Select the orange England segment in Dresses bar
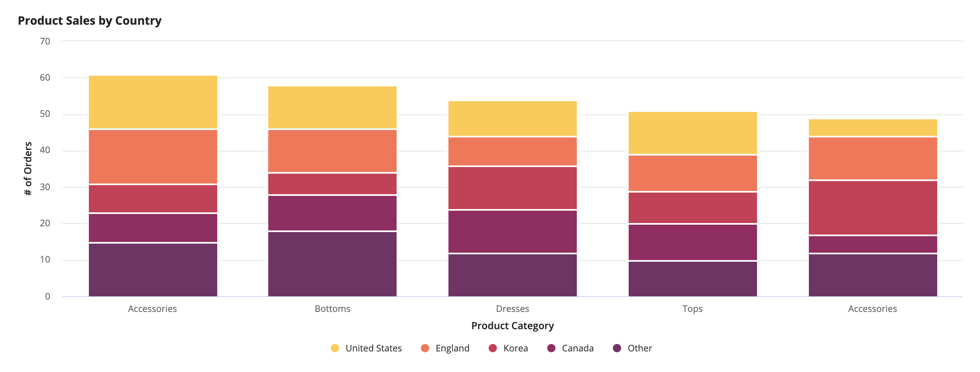 click(513, 151)
